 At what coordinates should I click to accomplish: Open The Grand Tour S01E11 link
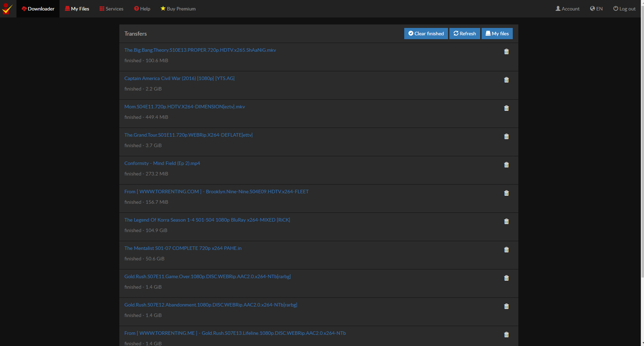tap(188, 135)
